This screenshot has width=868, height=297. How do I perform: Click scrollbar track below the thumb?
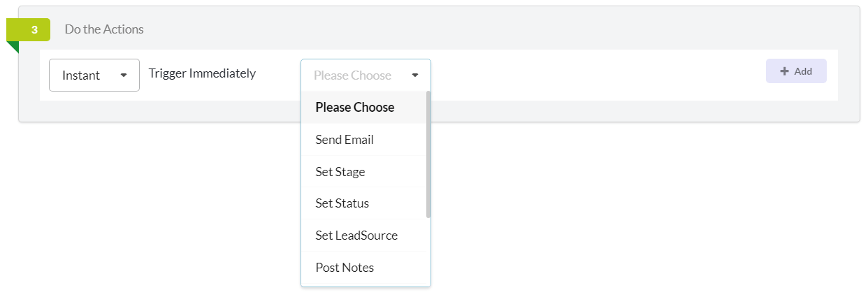[x=428, y=252]
